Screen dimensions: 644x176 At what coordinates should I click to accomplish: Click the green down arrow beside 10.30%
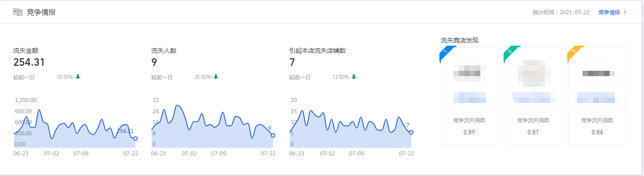click(78, 77)
